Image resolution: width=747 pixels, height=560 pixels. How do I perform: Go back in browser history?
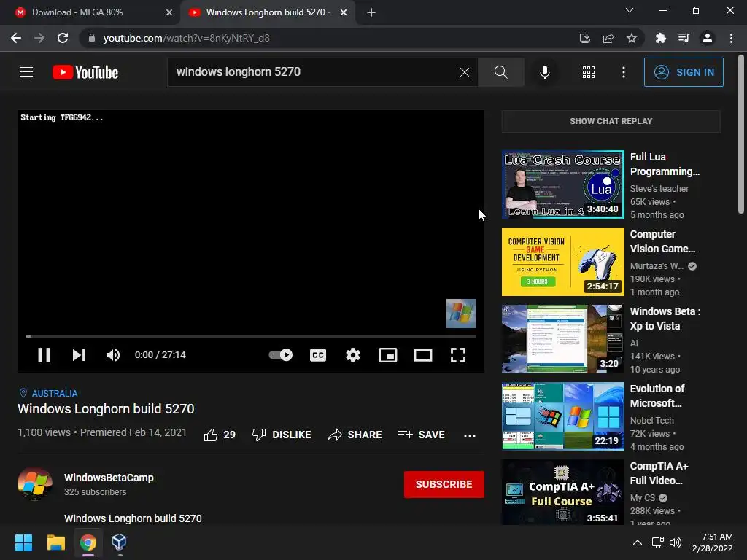[x=16, y=38]
